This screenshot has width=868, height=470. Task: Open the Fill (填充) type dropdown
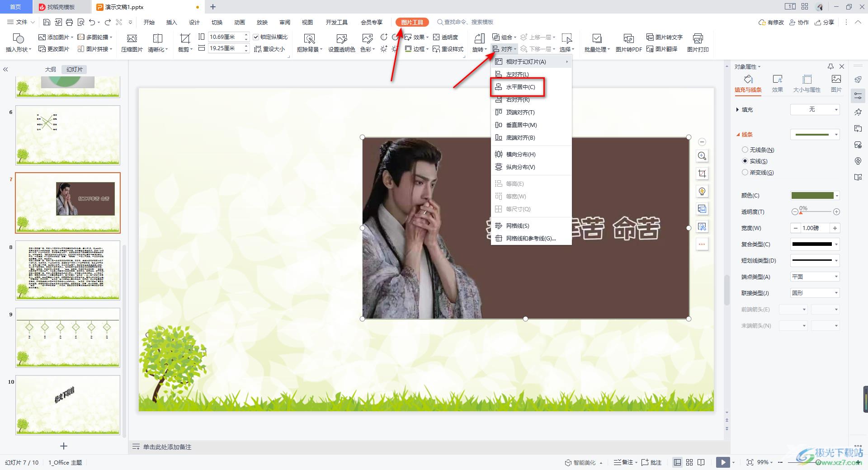pos(815,109)
